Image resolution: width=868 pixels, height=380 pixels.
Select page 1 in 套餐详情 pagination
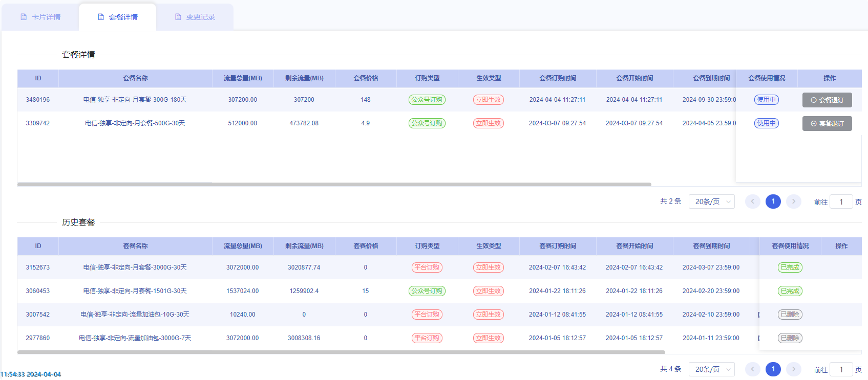773,202
